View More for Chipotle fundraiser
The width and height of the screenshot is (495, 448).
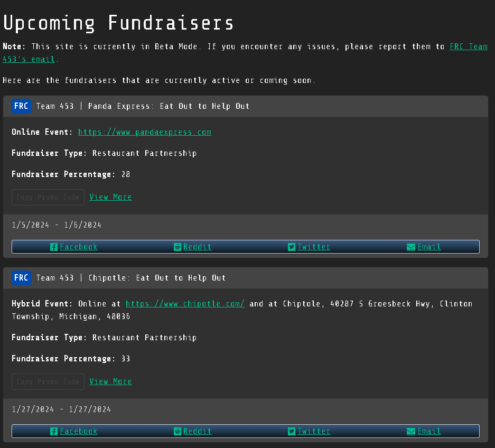click(x=110, y=381)
